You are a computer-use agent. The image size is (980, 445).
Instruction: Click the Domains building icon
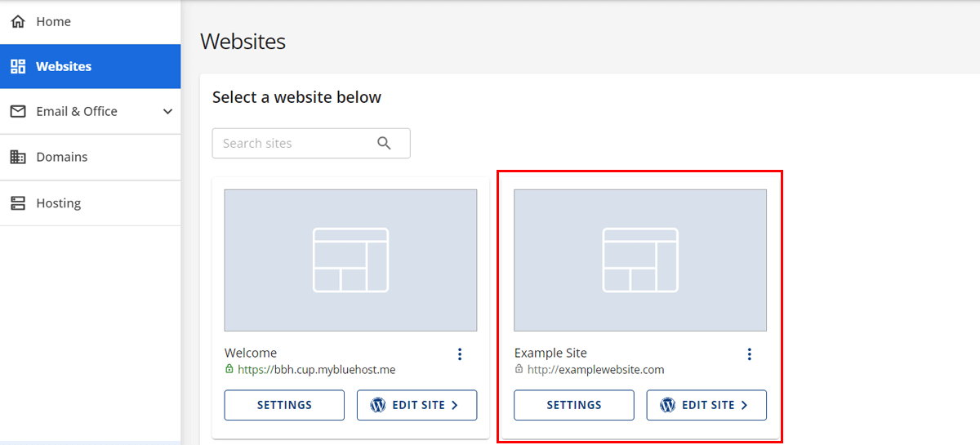click(18, 157)
